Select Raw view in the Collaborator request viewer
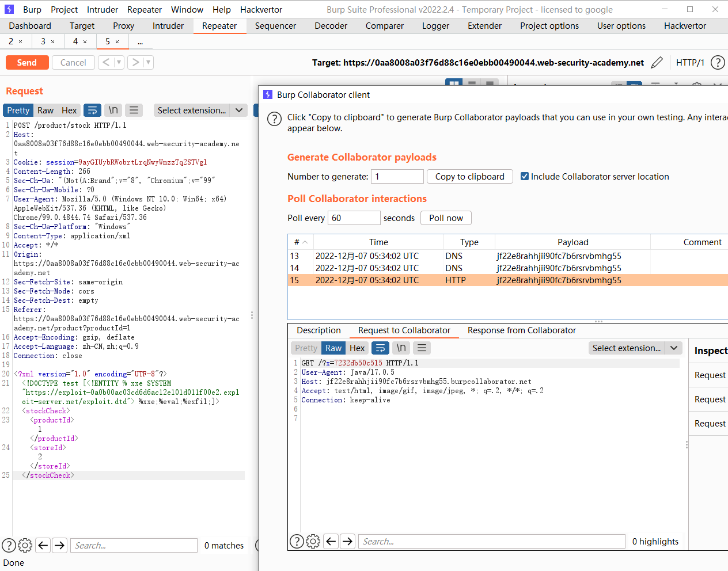 tap(333, 348)
